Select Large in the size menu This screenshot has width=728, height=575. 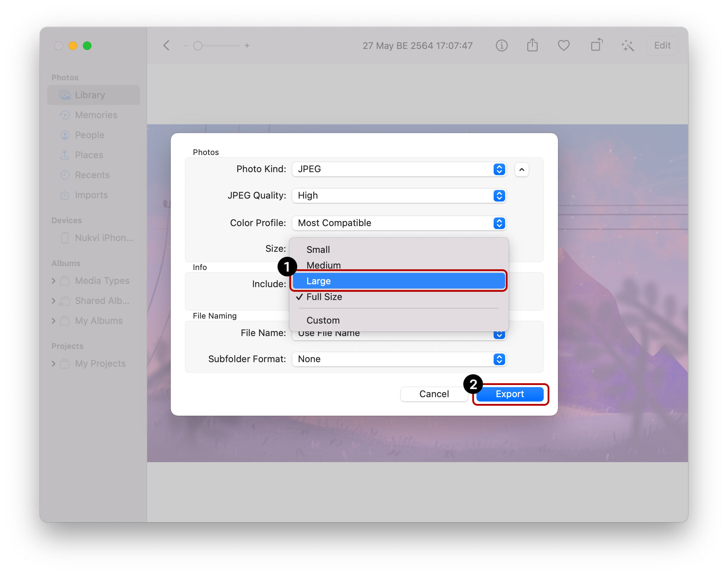pyautogui.click(x=398, y=281)
